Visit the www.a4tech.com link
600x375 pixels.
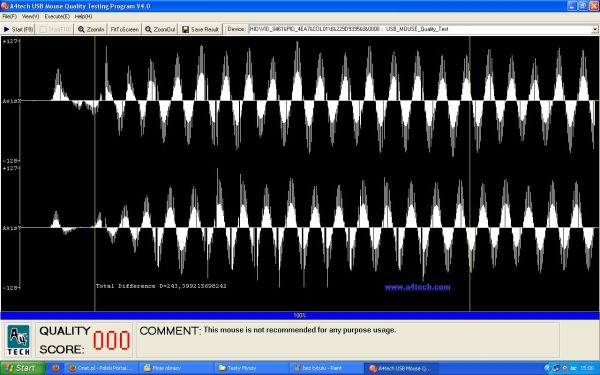pyautogui.click(x=417, y=287)
